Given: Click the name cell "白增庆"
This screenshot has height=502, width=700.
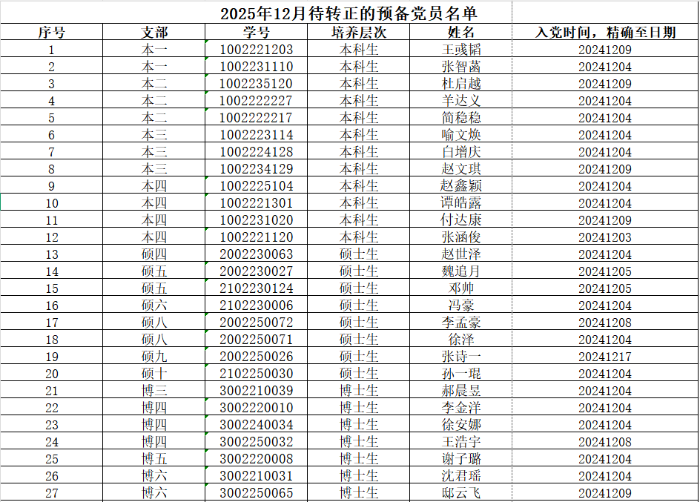Looking at the screenshot, I should pos(461,151).
